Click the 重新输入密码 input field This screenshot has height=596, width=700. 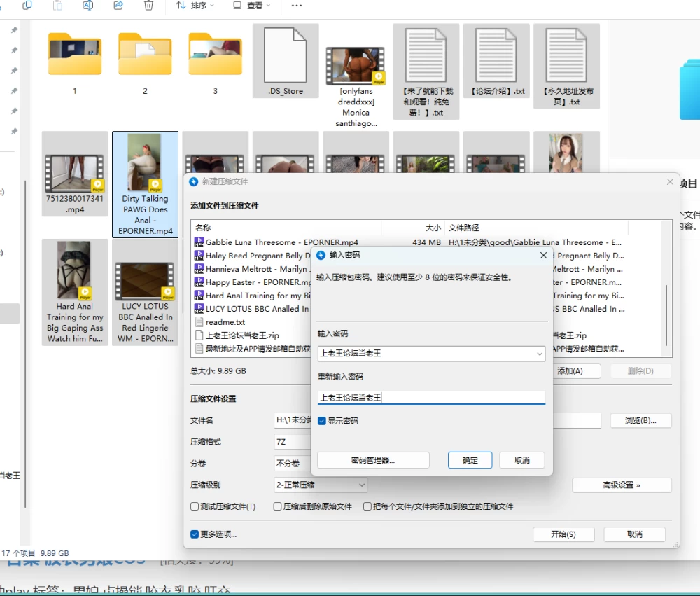click(431, 397)
